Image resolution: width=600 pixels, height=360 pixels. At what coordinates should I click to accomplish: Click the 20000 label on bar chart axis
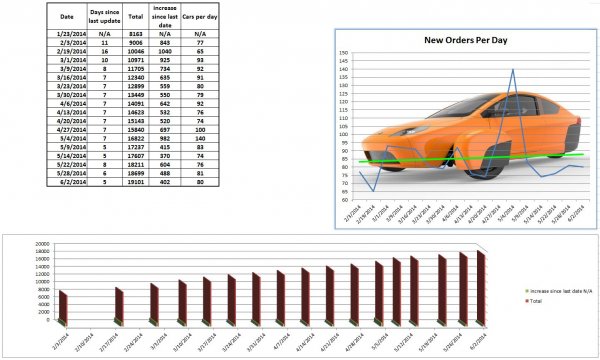tap(42, 244)
